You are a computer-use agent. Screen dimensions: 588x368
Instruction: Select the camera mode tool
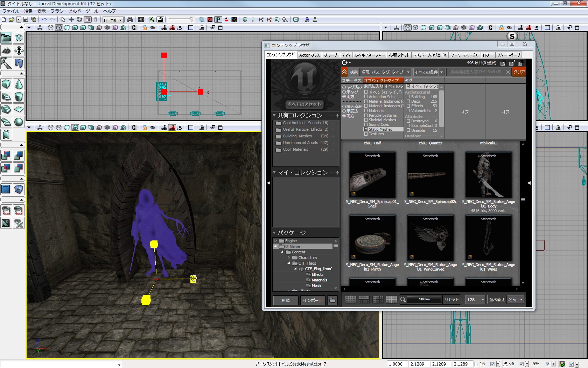[6, 38]
